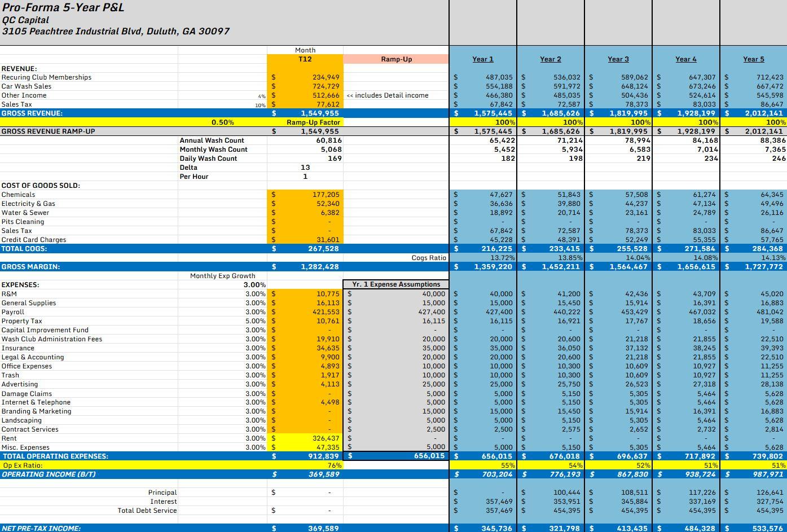
Task: Select the 'Electricity & Gas' row label
Action: pos(28,204)
